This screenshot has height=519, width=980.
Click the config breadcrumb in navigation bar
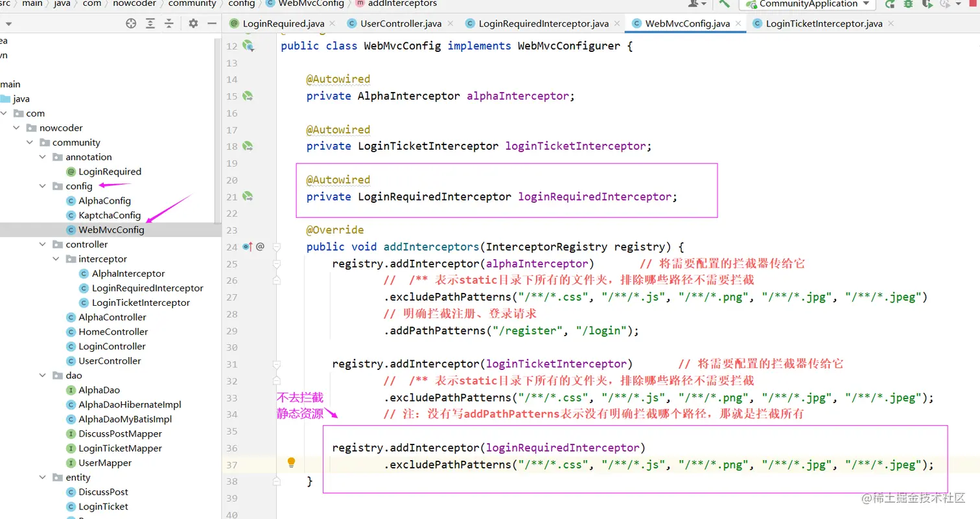coord(241,3)
